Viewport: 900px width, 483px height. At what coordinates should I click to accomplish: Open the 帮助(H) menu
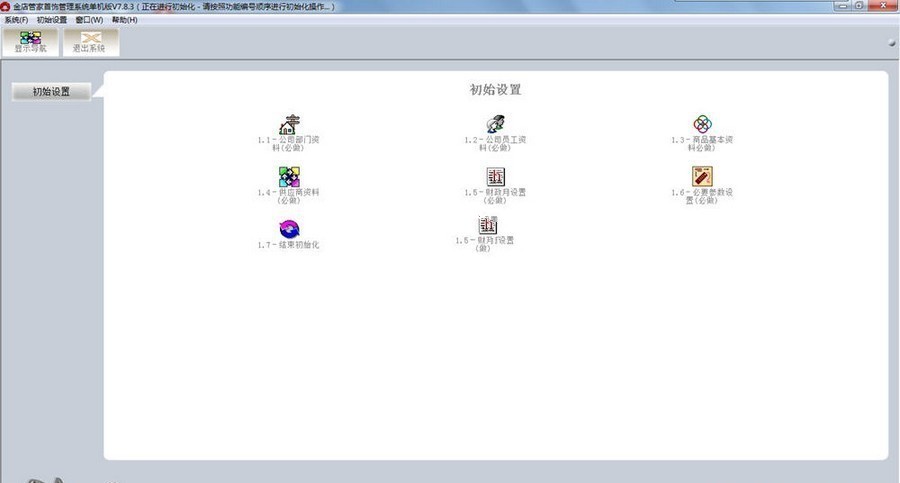pyautogui.click(x=125, y=20)
